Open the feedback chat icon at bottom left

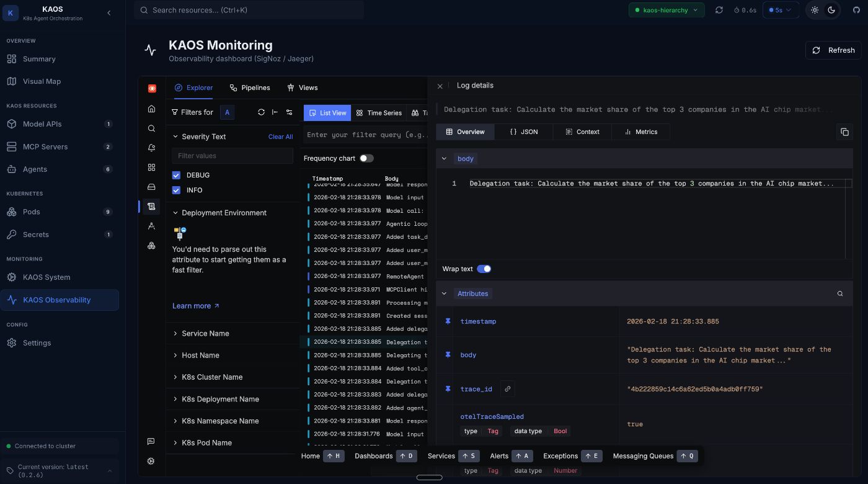[151, 441]
